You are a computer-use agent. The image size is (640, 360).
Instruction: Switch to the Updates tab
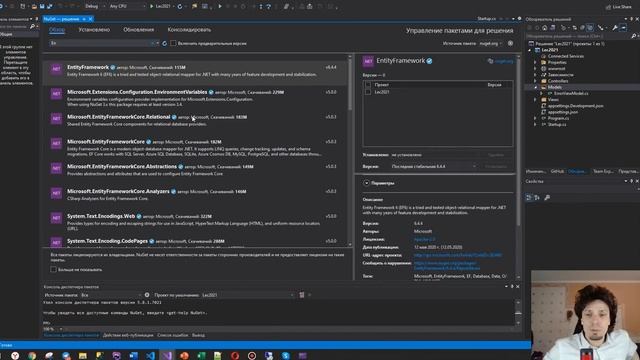pos(139,30)
